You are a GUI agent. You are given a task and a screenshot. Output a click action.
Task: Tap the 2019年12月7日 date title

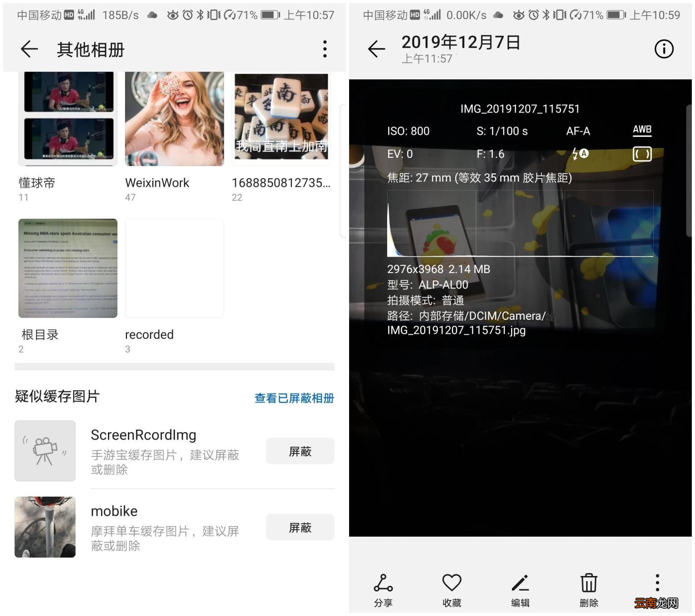click(x=461, y=42)
